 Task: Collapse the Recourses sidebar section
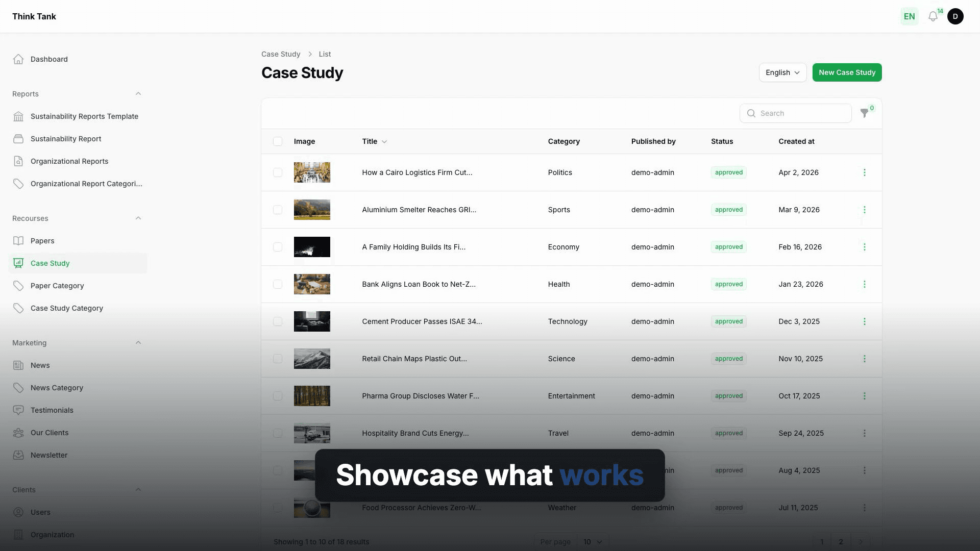point(138,218)
